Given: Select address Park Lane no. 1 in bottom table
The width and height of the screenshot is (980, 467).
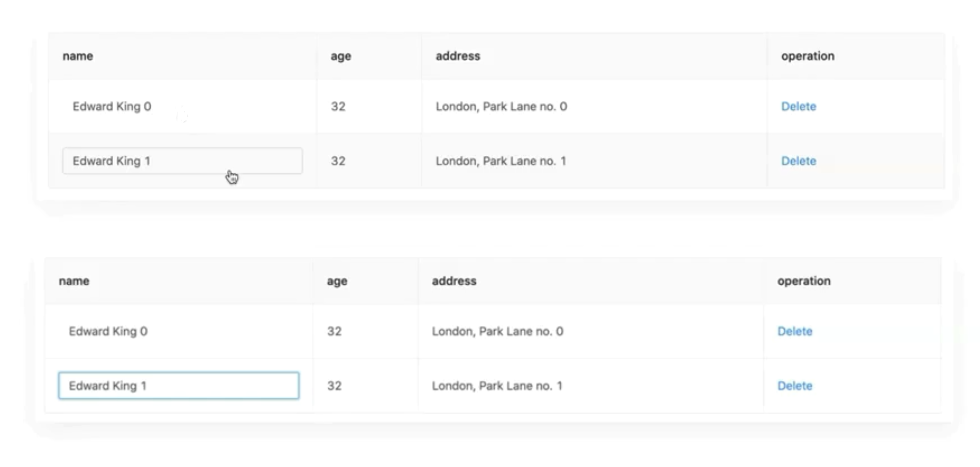Looking at the screenshot, I should 497,386.
